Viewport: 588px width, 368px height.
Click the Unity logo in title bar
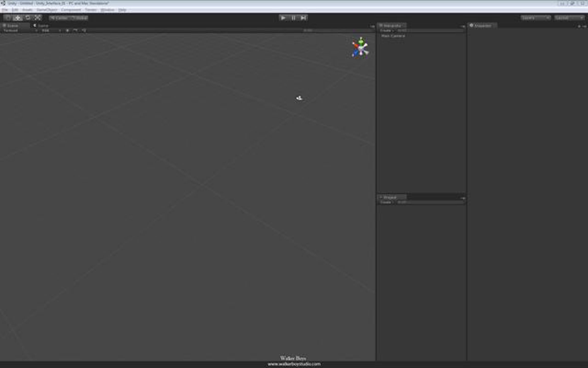(x=3, y=3)
